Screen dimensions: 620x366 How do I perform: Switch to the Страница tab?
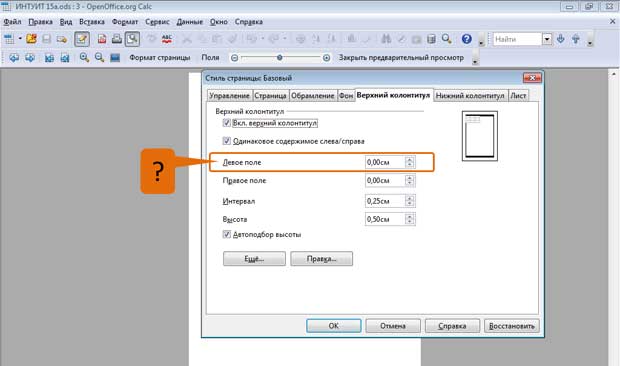(270, 96)
